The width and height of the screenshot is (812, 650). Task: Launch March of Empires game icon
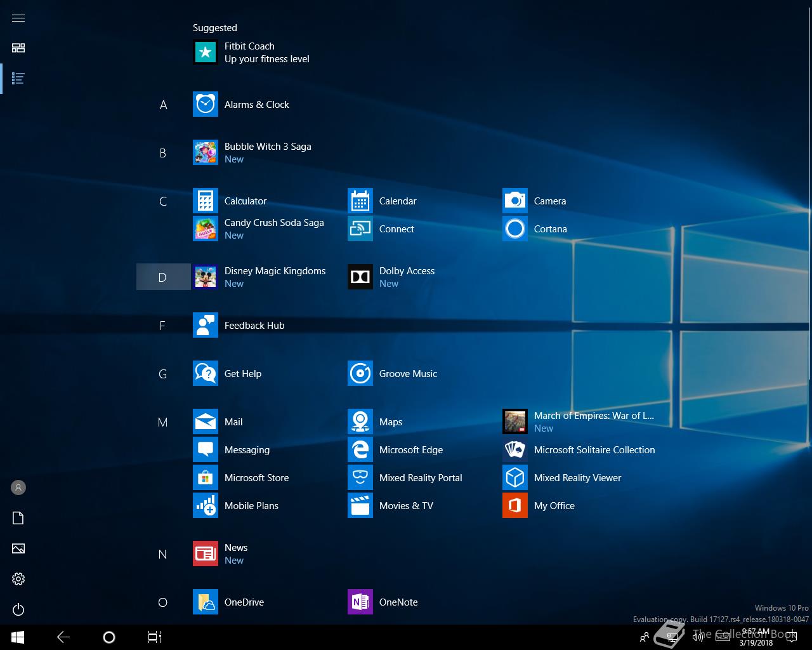tap(515, 421)
